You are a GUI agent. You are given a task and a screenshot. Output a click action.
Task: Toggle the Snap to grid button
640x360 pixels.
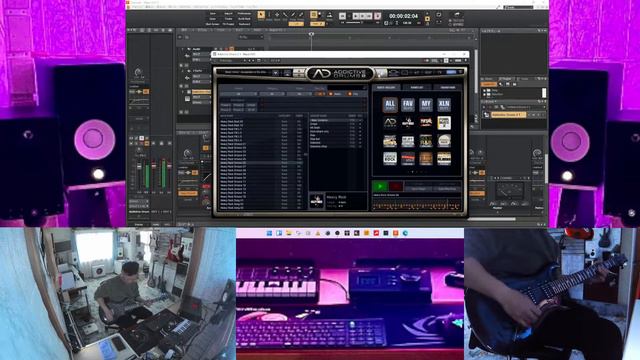(313, 15)
